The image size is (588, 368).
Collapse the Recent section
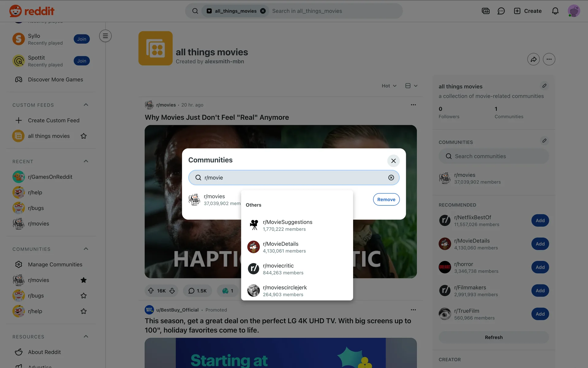(x=86, y=161)
